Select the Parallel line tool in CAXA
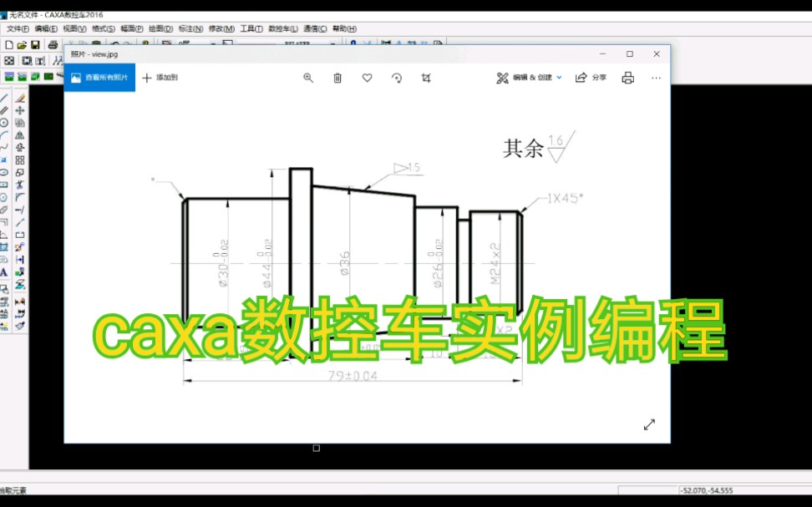812x507 pixels. 4,110
